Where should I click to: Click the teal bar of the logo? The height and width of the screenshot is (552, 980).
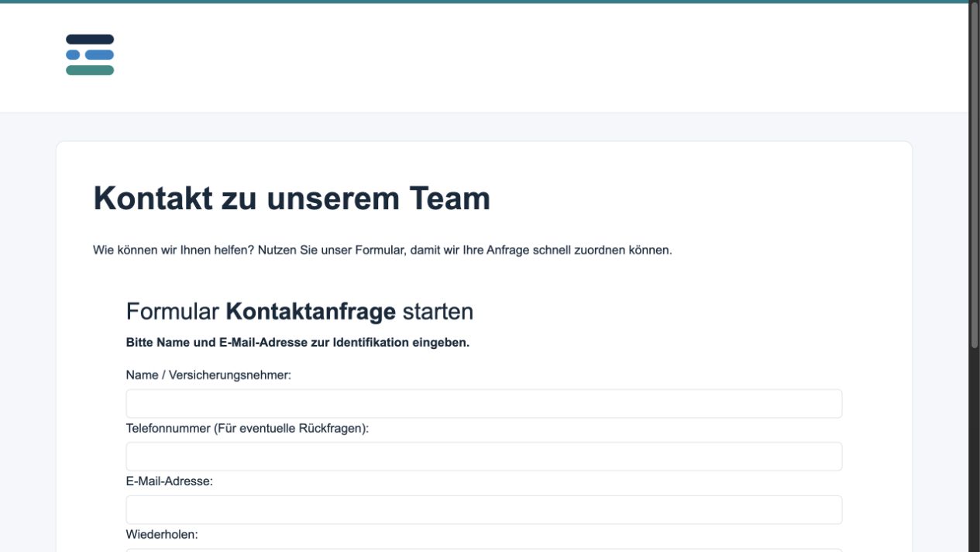point(90,71)
